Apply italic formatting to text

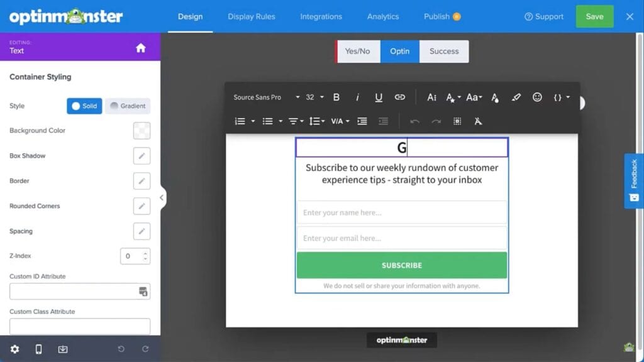[357, 97]
